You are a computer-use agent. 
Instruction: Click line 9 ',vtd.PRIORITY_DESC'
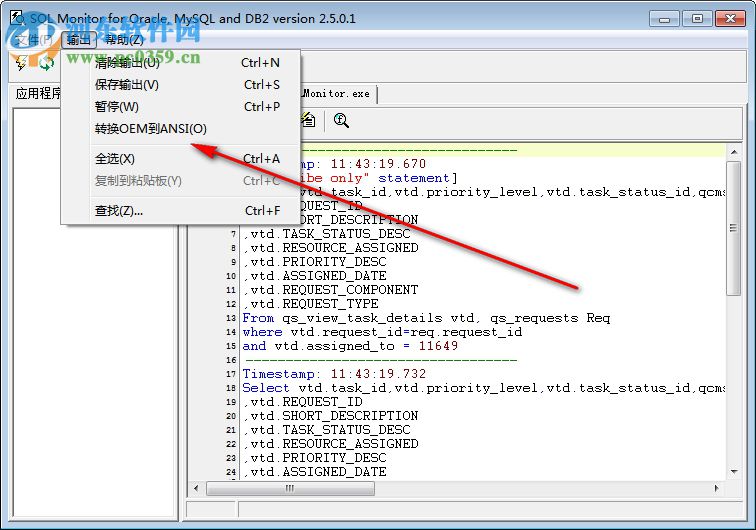(314, 262)
